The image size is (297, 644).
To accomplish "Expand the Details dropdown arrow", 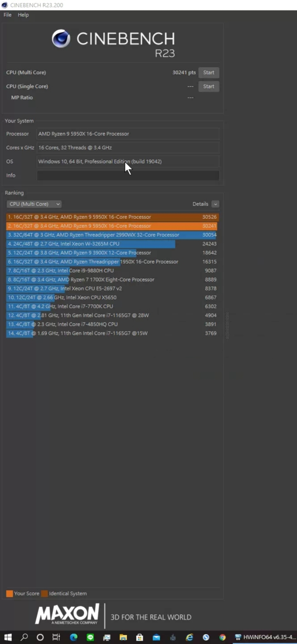I will (215, 204).
